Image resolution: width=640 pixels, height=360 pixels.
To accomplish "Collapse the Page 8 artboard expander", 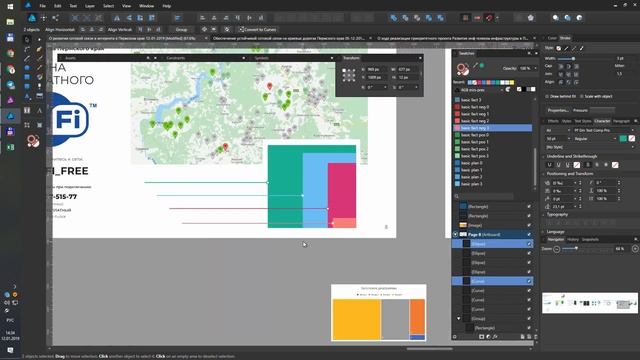I will pos(455,235).
